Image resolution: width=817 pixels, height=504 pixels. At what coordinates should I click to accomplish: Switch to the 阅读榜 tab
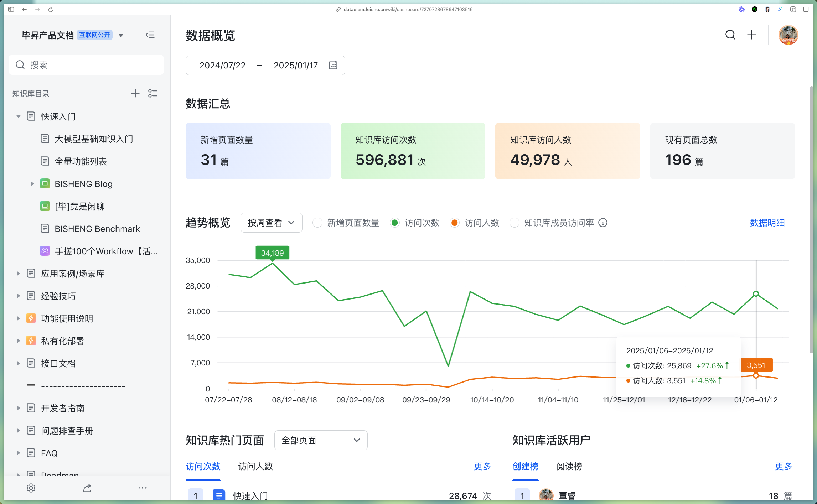[569, 466]
